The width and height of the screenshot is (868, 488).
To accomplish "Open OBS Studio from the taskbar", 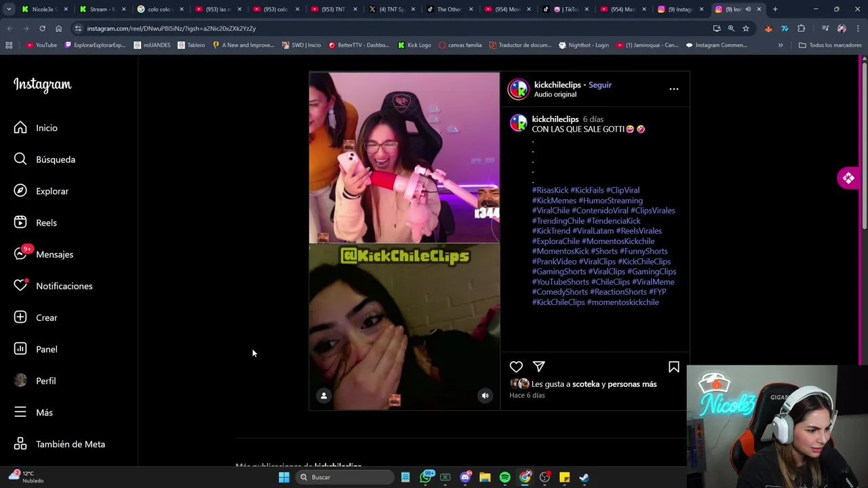I will coord(545,477).
